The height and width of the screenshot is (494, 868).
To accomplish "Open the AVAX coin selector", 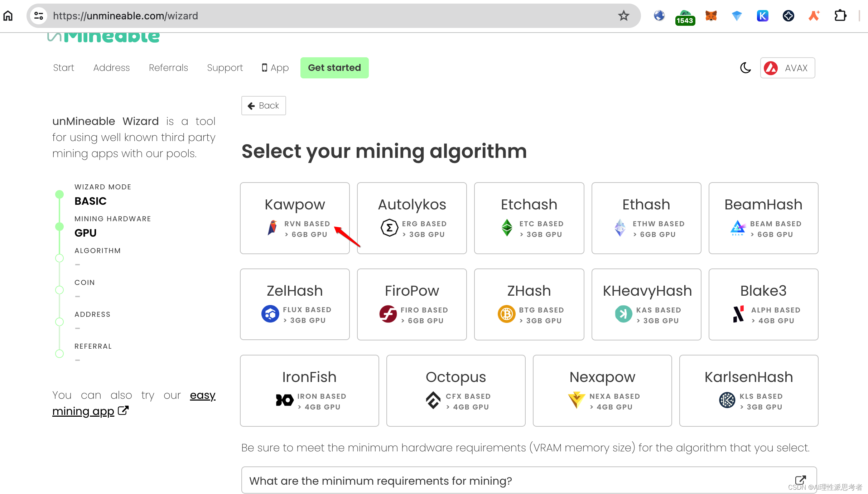I will [x=787, y=68].
